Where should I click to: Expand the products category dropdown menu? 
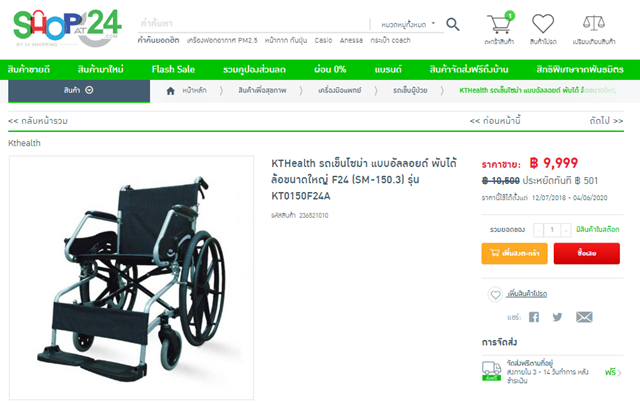[x=79, y=91]
